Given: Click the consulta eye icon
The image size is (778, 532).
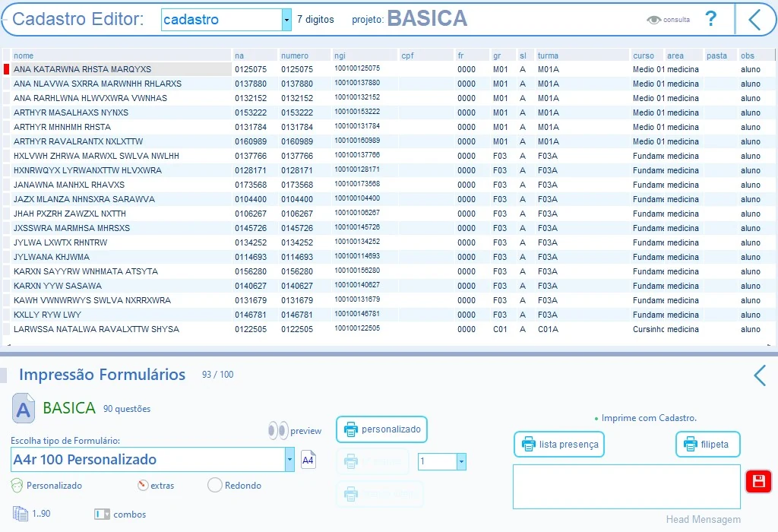Looking at the screenshot, I should pyautogui.click(x=653, y=20).
